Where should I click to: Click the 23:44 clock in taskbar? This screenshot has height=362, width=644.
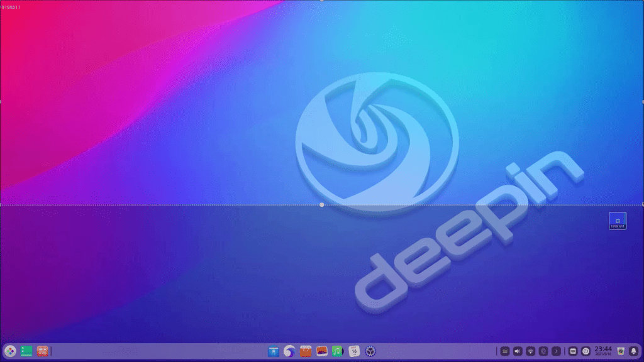coord(603,351)
